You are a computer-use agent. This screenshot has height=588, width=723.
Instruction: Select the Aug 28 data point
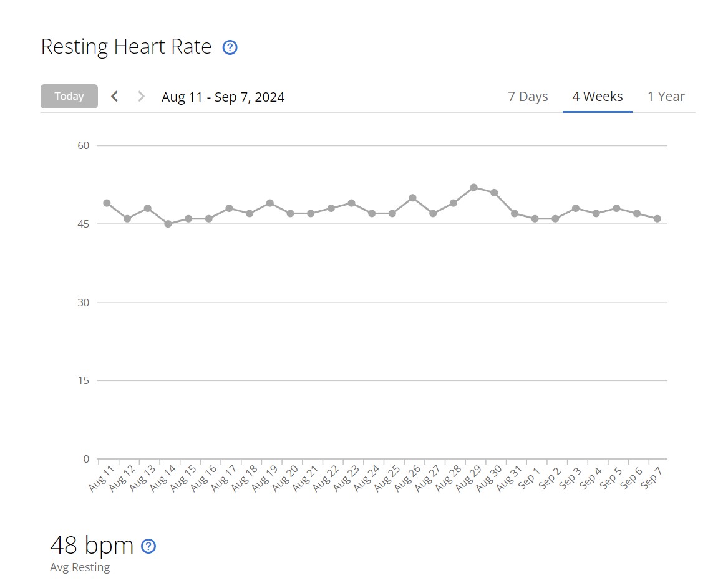(x=454, y=203)
